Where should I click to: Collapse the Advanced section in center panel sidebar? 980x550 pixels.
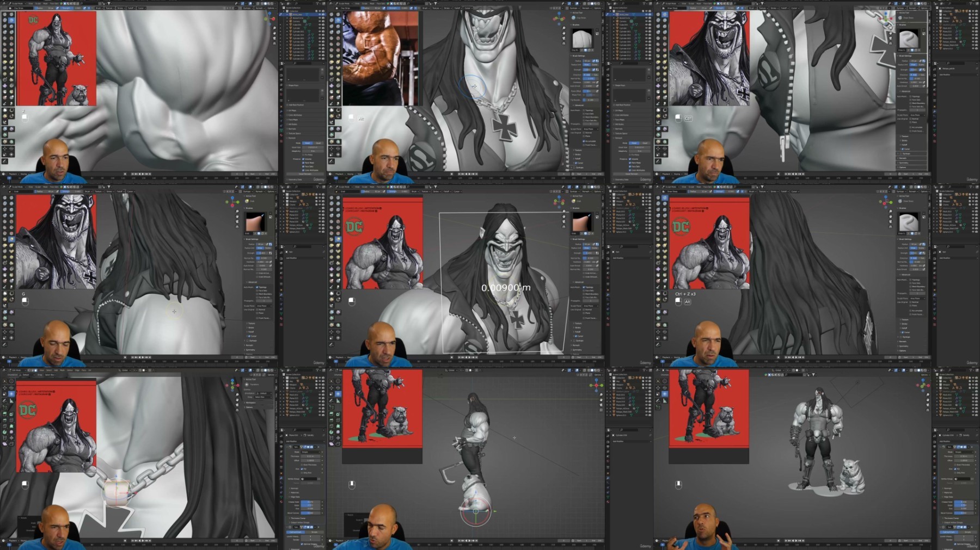(578, 282)
